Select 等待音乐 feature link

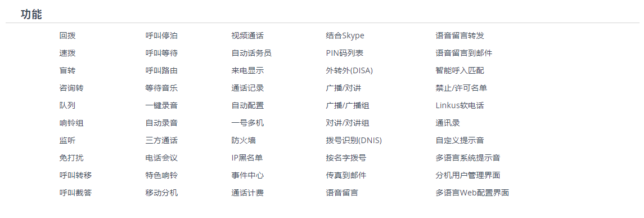[x=161, y=88]
